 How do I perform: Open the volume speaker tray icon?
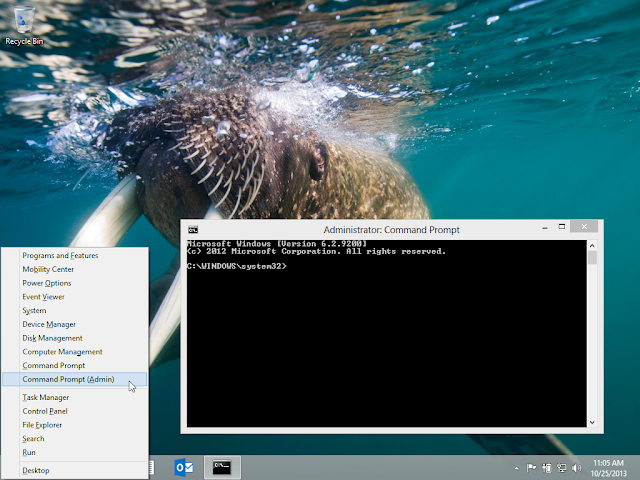[576, 468]
